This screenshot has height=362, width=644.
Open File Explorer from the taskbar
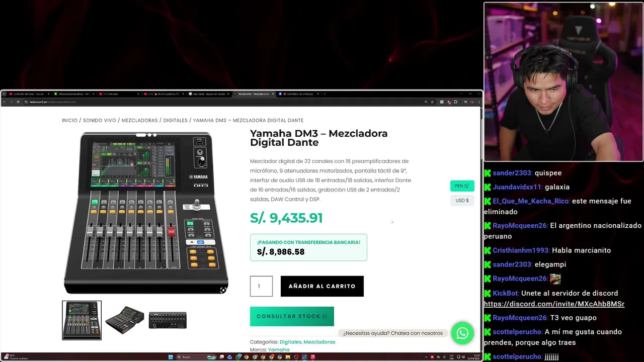coord(288,357)
